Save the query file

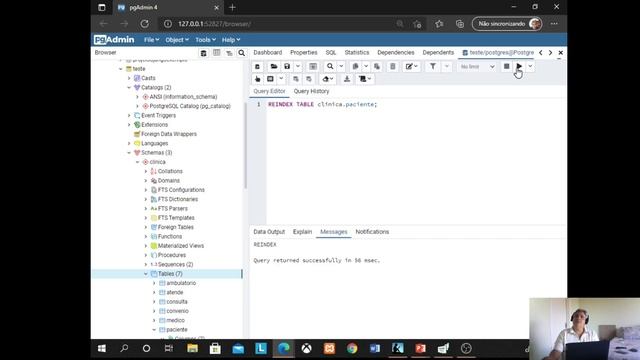point(287,67)
